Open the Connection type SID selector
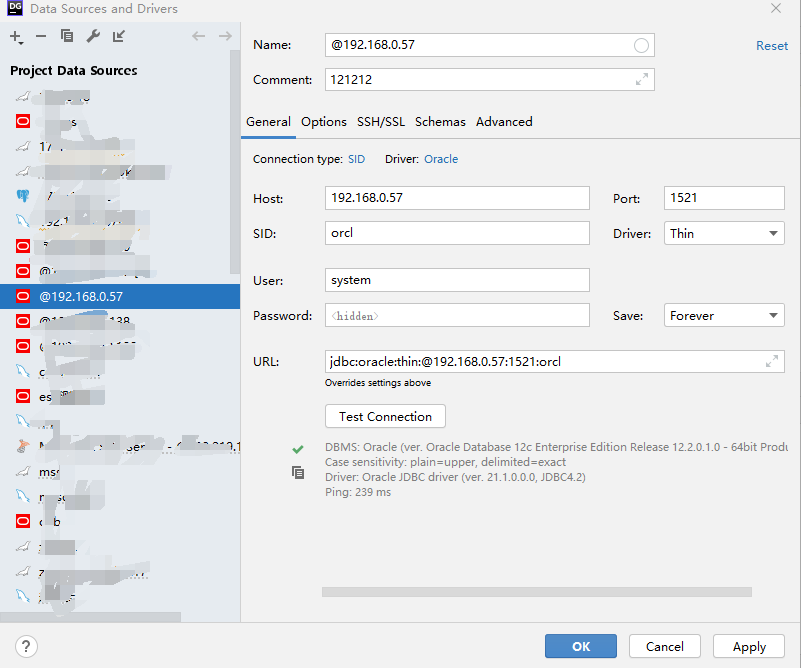801x668 pixels. (x=357, y=159)
